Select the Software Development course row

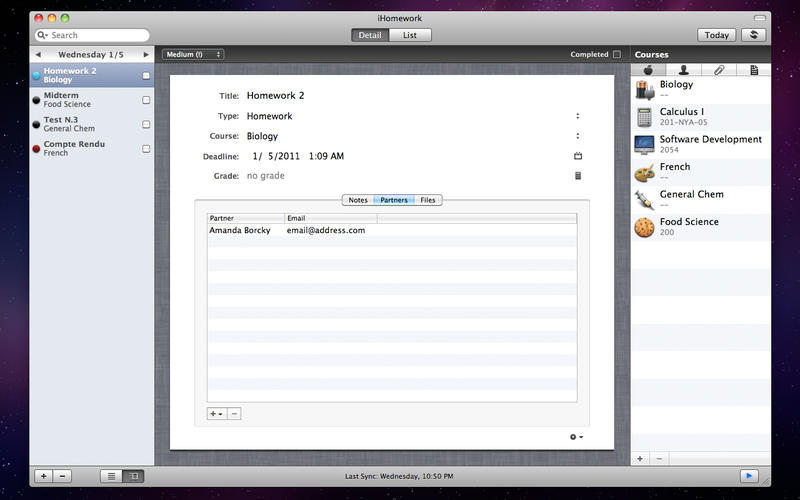(701, 145)
